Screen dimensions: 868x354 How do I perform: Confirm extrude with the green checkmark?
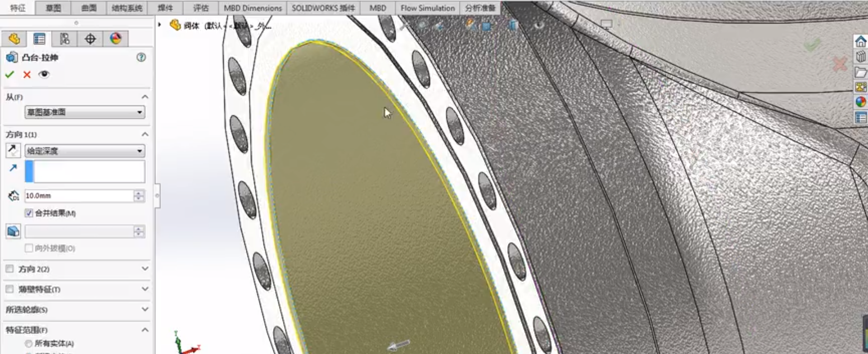pos(9,75)
